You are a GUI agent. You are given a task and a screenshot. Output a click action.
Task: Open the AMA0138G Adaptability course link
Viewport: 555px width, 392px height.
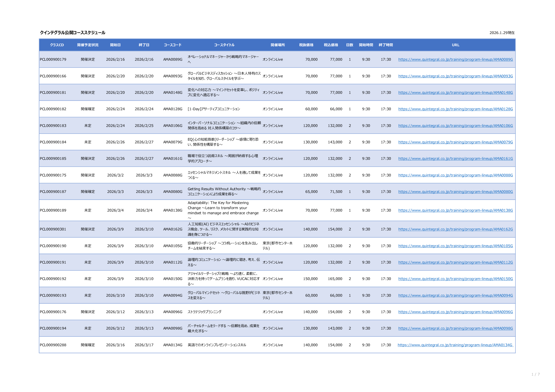pyautogui.click(x=455, y=210)
